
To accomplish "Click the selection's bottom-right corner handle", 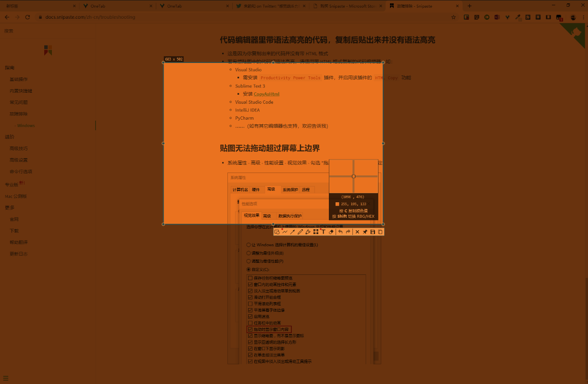I will pos(383,224).
